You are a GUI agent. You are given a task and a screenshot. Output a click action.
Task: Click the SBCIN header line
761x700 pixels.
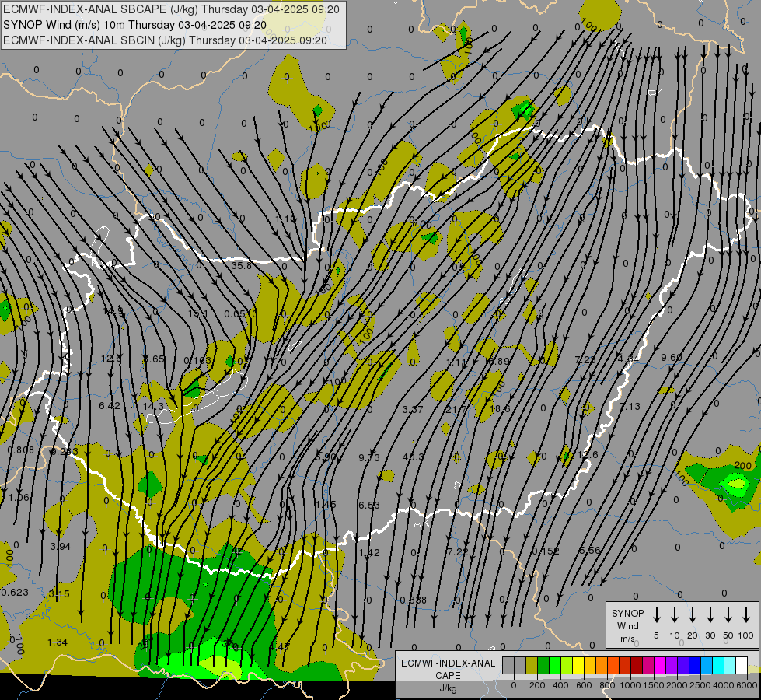[165, 40]
